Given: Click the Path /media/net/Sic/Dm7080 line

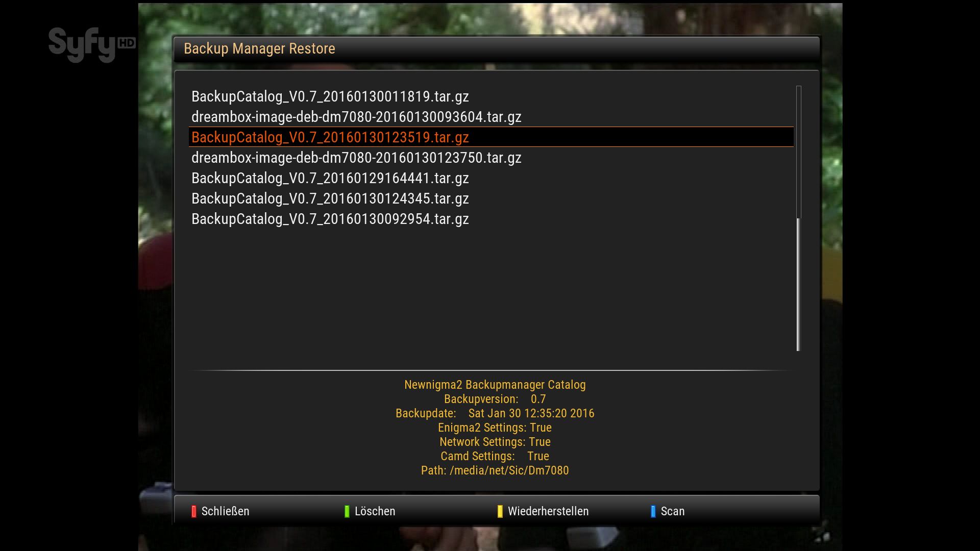Looking at the screenshot, I should (495, 470).
